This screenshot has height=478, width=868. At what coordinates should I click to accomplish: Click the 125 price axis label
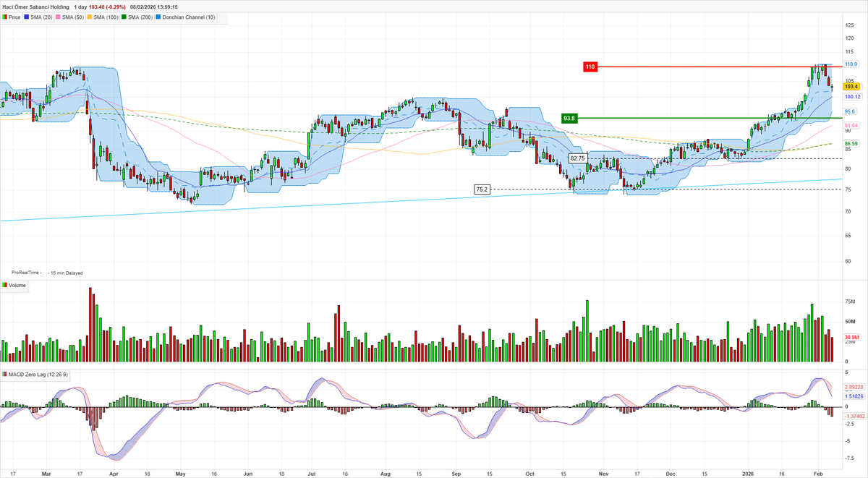(848, 26)
